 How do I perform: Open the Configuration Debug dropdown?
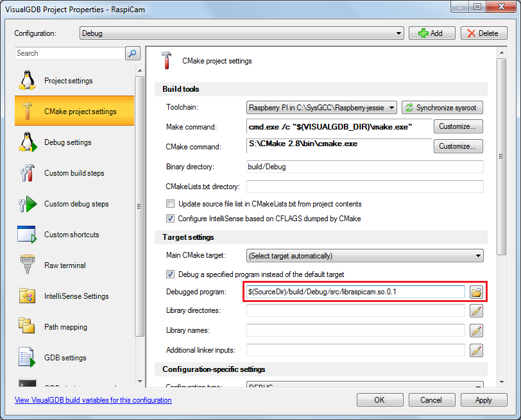coord(241,33)
